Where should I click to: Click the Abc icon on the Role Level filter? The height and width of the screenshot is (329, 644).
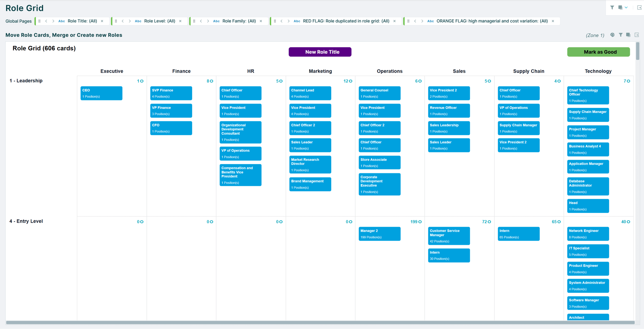tap(138, 21)
